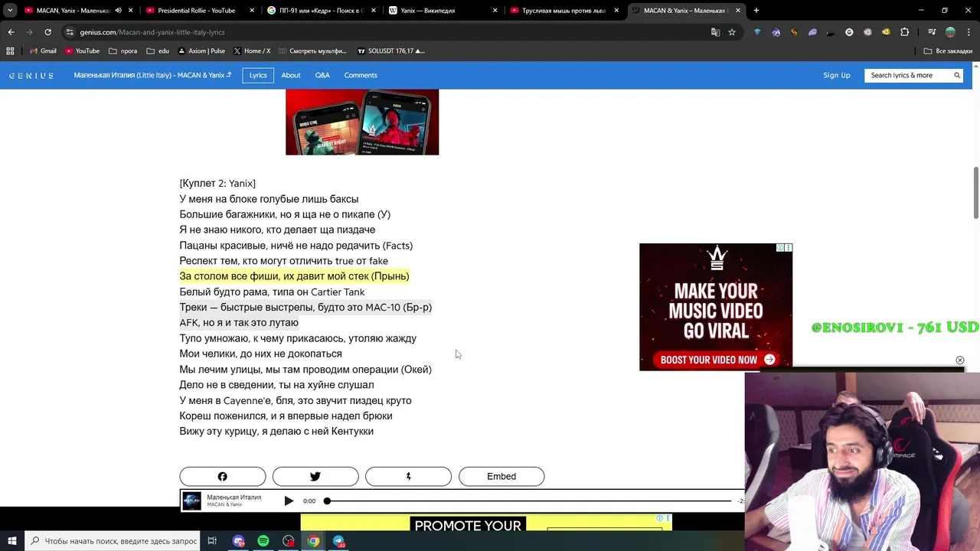This screenshot has width=980, height=551.
Task: Click the song title link in Genius header
Action: [x=152, y=75]
